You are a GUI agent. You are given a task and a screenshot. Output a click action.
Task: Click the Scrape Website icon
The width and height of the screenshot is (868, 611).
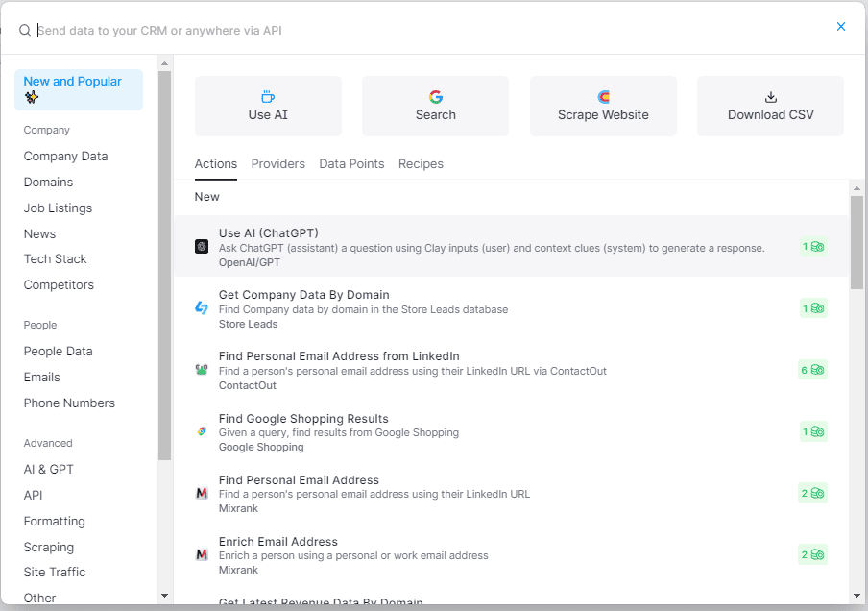click(603, 97)
